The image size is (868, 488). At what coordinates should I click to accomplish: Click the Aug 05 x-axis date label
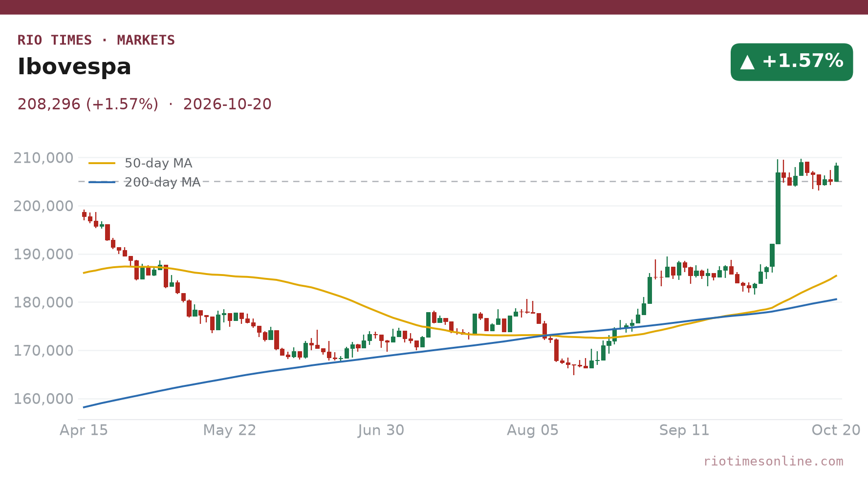(533, 430)
